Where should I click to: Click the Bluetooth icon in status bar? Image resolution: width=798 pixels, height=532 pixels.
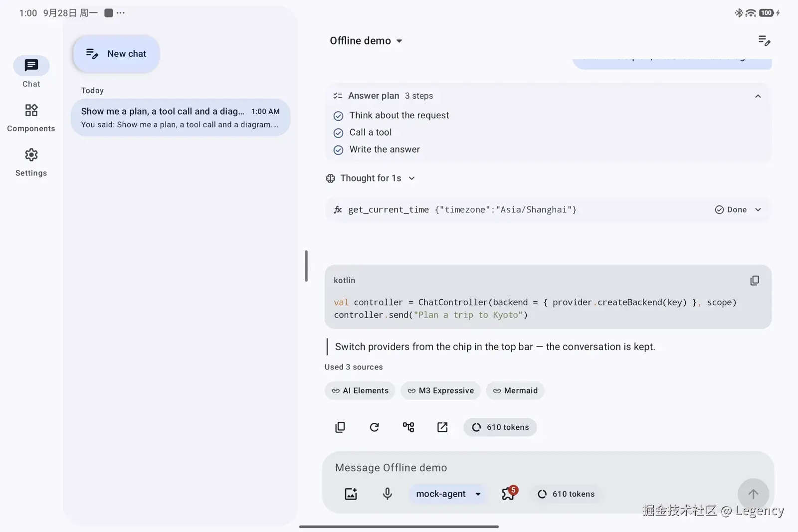click(x=739, y=13)
